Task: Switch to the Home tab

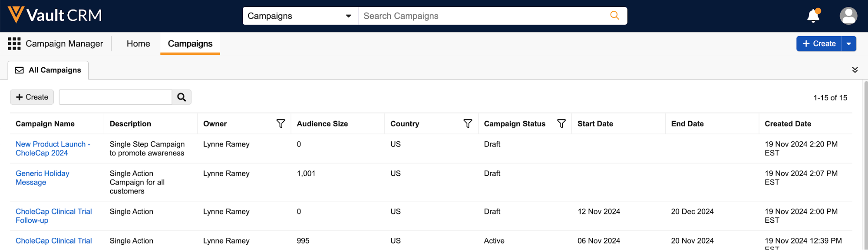Action: coord(138,43)
